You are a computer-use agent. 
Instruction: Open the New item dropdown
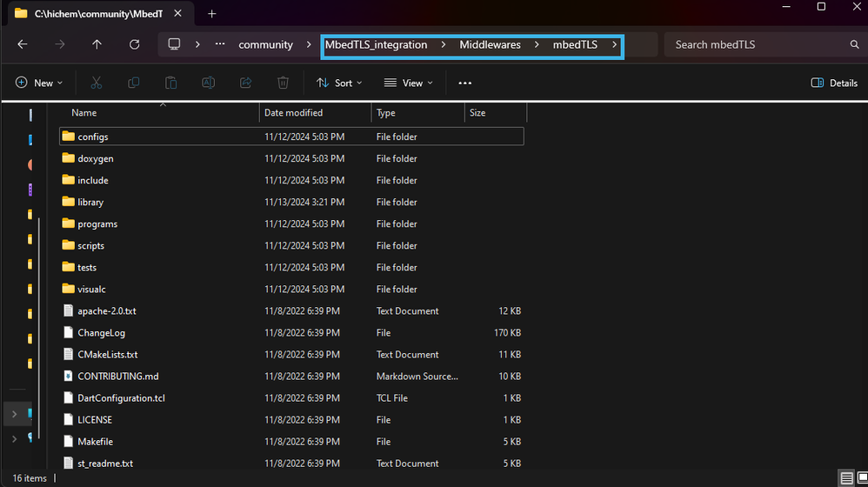point(39,83)
